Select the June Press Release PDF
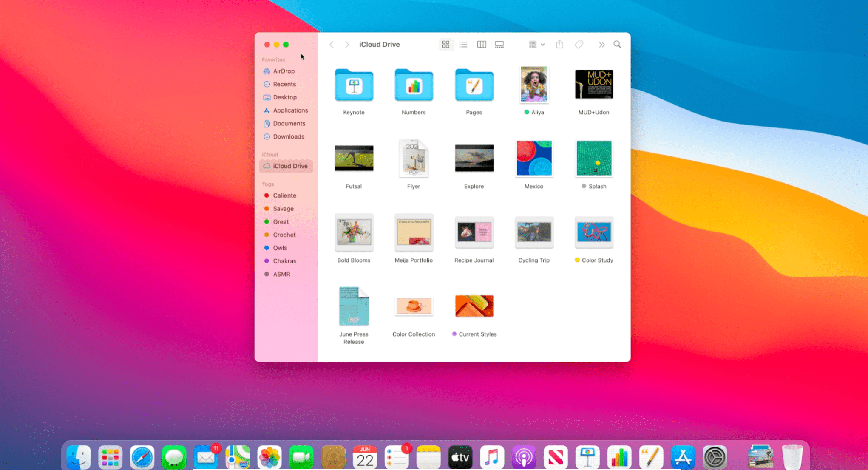 pos(354,306)
